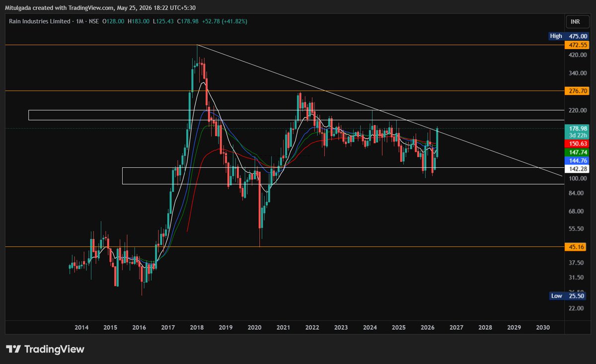Click the 2020 label on time axis
596x364 pixels.
pos(254,328)
